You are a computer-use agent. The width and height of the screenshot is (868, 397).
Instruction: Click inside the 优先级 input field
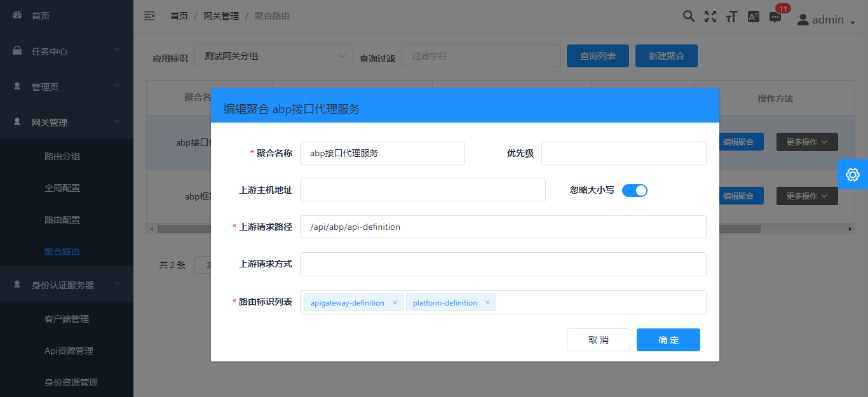coord(623,153)
